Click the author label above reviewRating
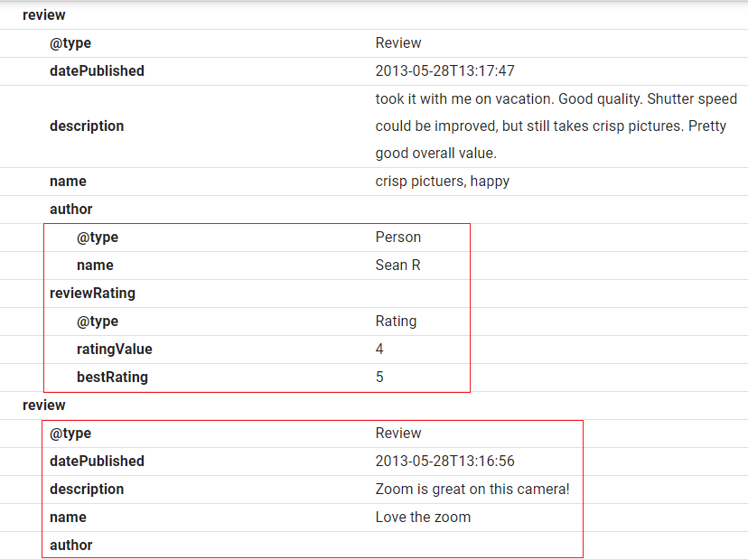 [x=70, y=209]
